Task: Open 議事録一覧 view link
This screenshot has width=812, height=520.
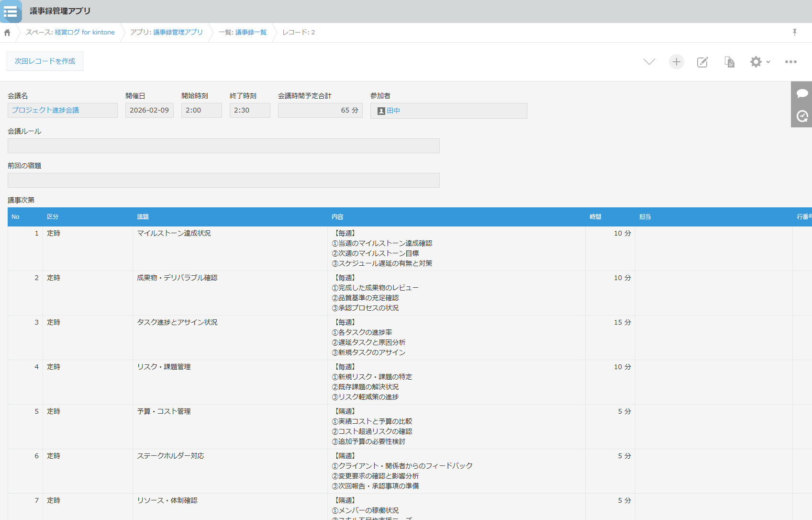Action: click(x=251, y=33)
